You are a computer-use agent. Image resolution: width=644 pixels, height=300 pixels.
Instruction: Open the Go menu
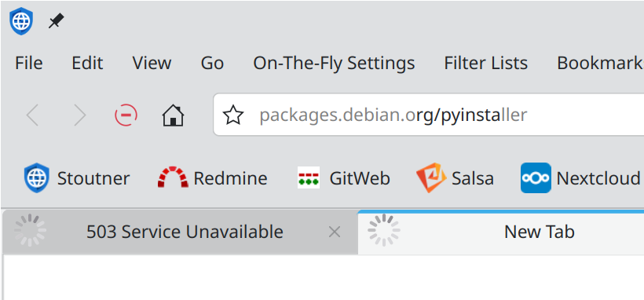[x=212, y=64]
